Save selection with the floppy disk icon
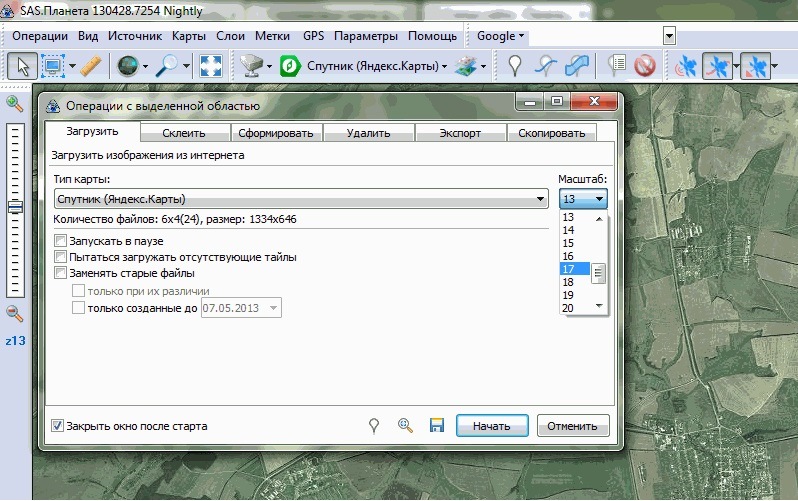 [437, 426]
